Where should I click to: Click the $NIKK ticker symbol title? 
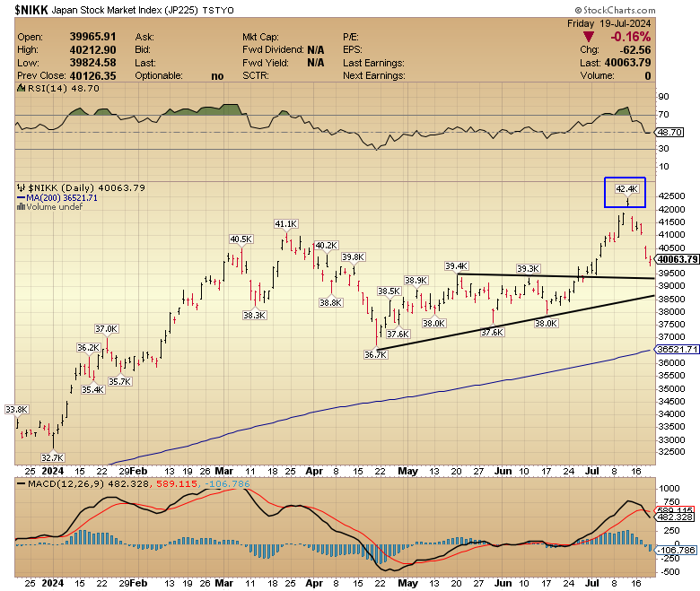point(31,10)
